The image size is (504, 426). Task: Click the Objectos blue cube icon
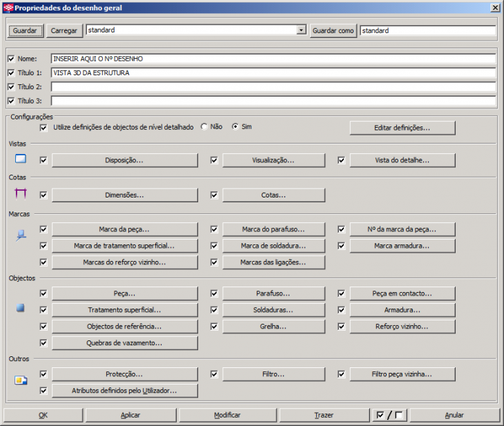(x=21, y=308)
